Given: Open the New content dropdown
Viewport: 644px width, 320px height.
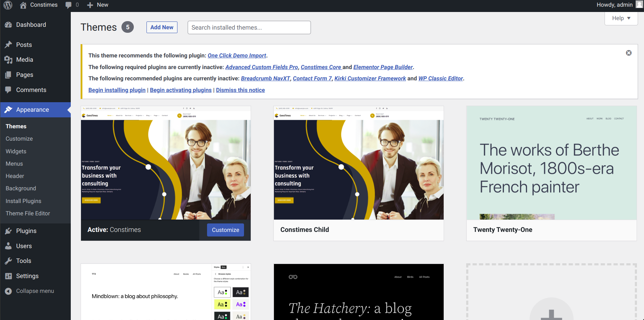Looking at the screenshot, I should 98,5.
